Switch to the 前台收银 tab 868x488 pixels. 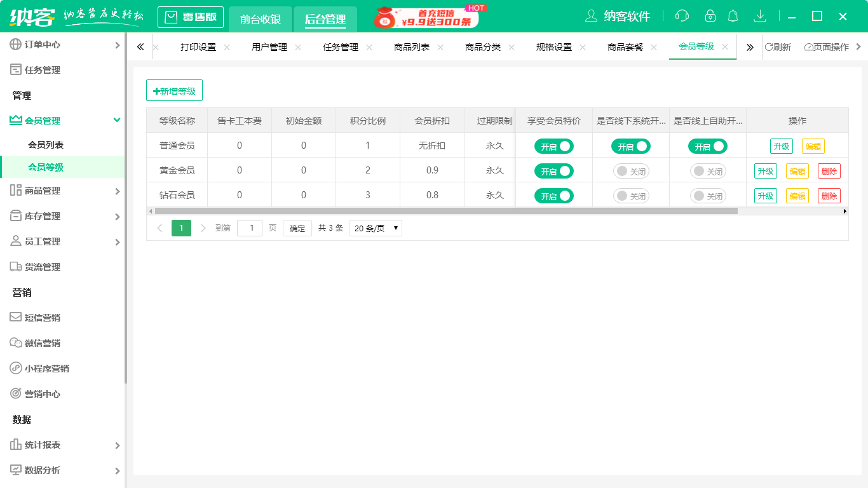261,19
